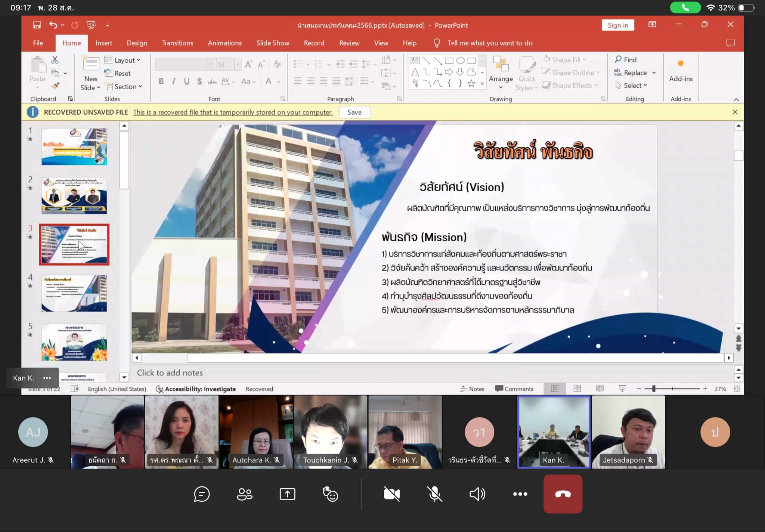This screenshot has height=532, width=765.
Task: Toggle the camera on
Action: (x=391, y=494)
